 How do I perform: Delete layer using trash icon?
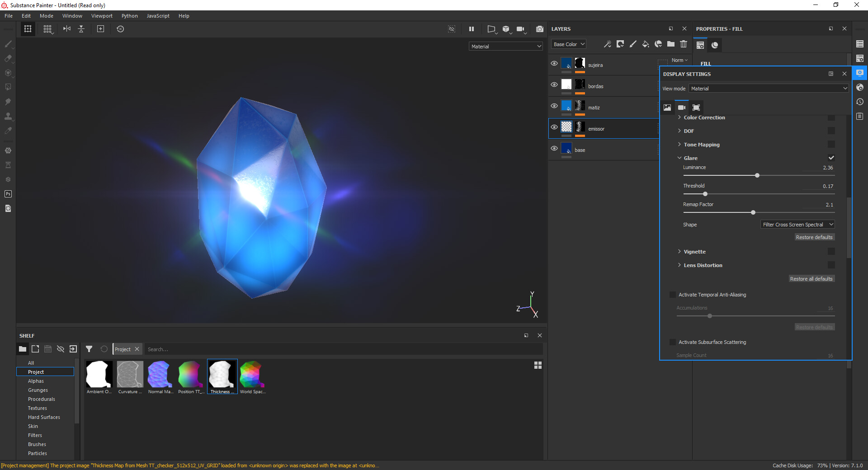pyautogui.click(x=684, y=44)
